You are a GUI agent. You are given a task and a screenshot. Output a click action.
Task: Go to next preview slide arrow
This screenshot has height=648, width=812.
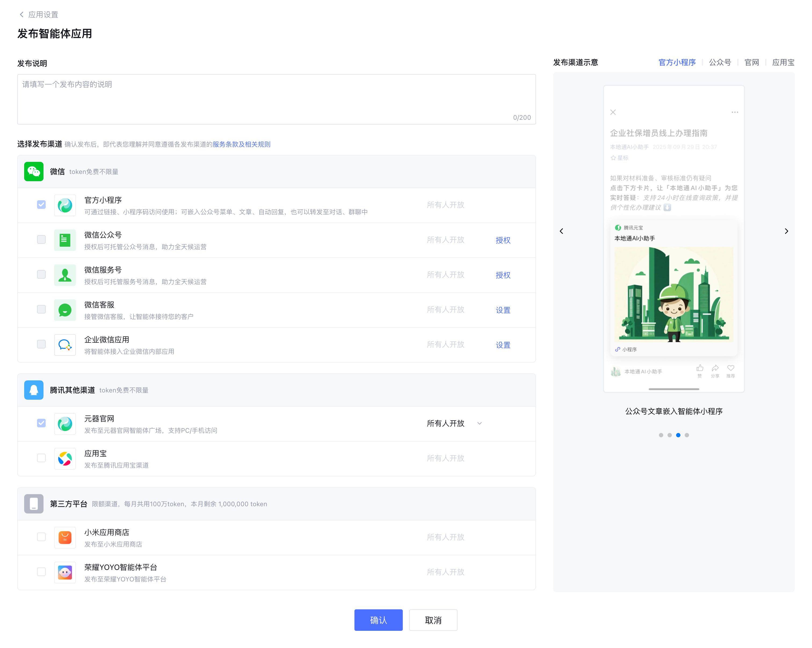786,231
